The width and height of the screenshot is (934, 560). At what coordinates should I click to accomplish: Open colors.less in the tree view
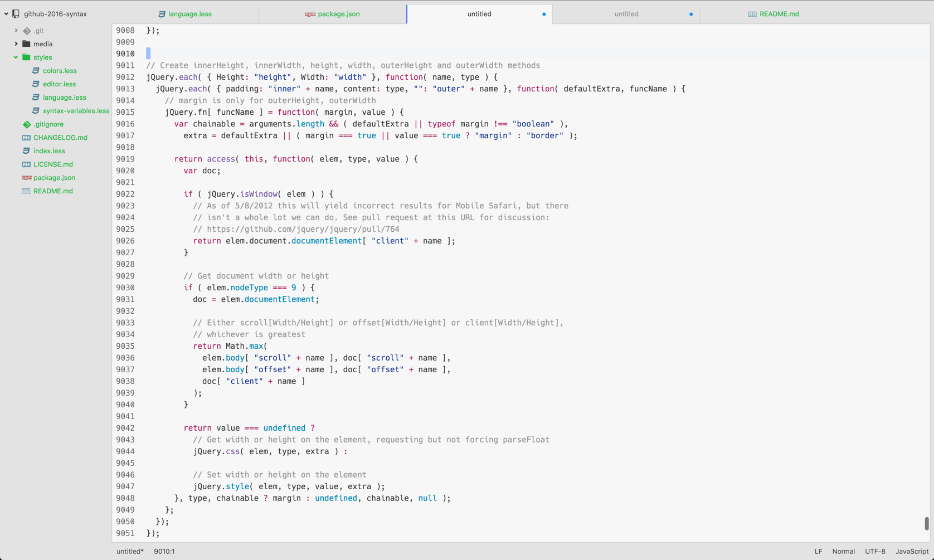pyautogui.click(x=60, y=71)
